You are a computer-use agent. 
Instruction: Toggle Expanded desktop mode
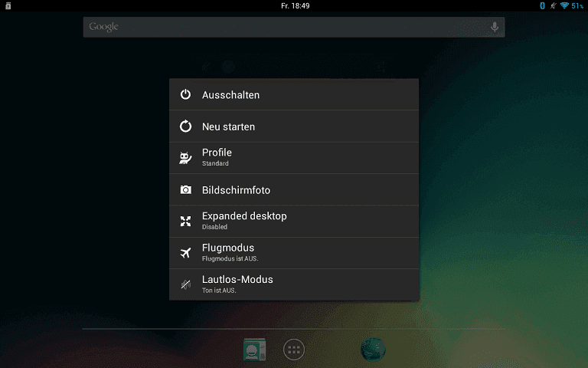coord(294,221)
